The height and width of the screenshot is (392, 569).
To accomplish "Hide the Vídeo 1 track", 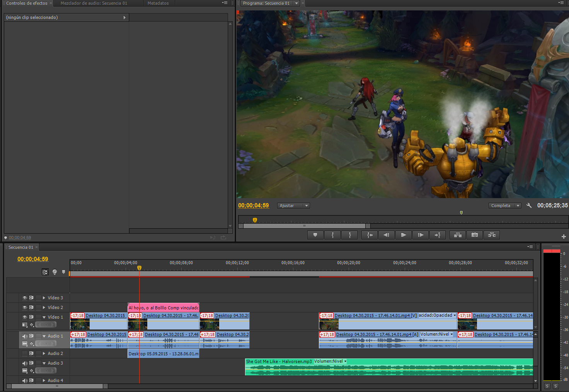I will 25,317.
